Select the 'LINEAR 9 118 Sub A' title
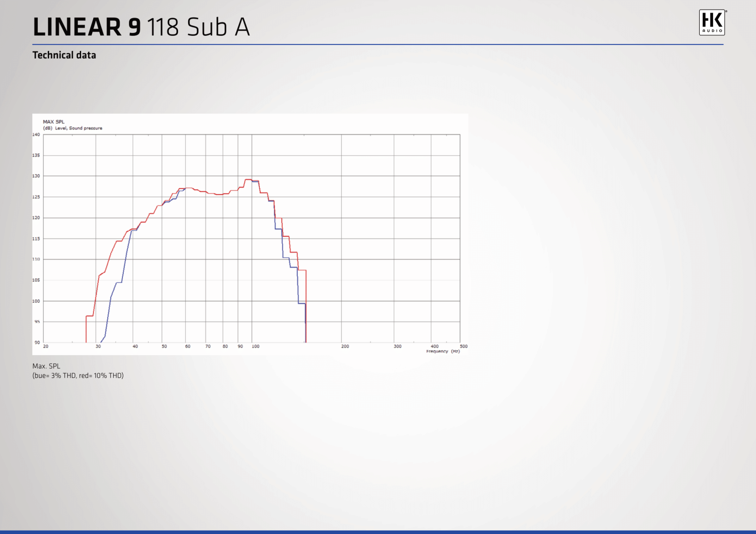This screenshot has height=534, width=756. pyautogui.click(x=141, y=27)
